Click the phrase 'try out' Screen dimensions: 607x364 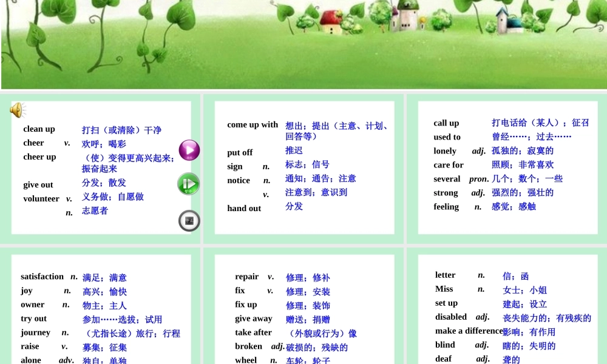(33, 318)
